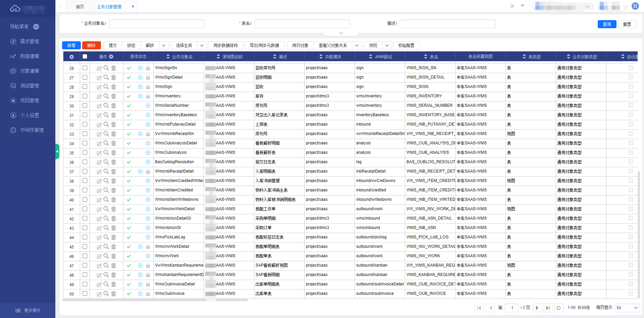The width and height of the screenshot is (644, 318).
Task: Click the green check icon in WmsPickLabLog row
Action: (x=129, y=237)
